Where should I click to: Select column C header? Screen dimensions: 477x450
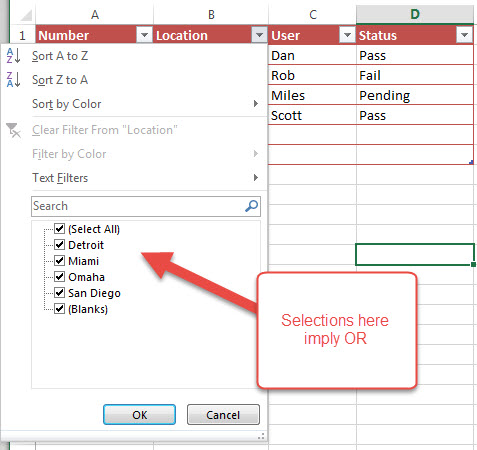(x=313, y=15)
